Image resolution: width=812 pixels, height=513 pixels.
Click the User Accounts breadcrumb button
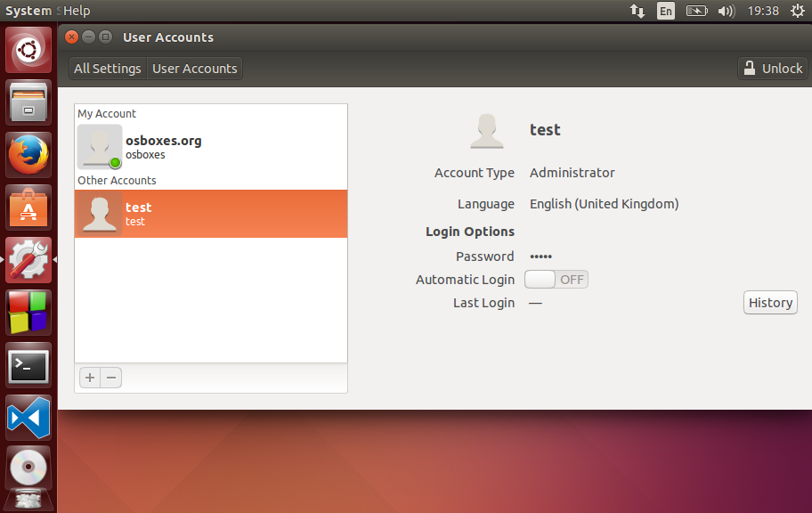(x=195, y=69)
